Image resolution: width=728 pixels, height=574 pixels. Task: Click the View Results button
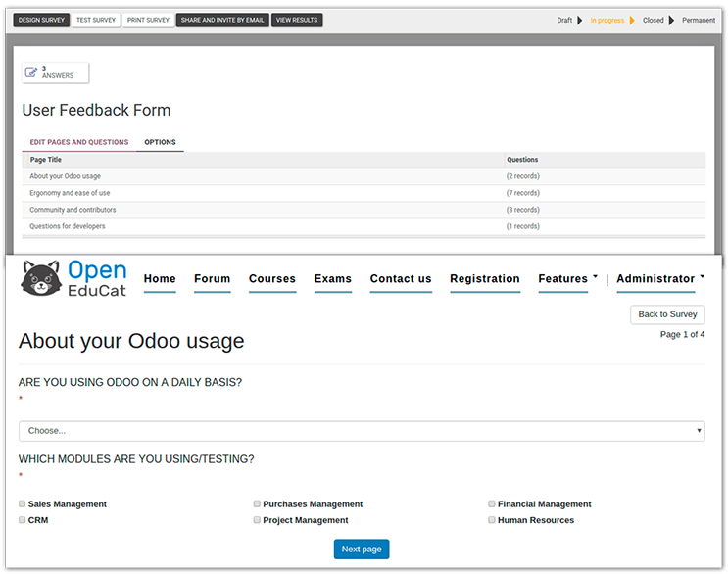pos(297,20)
